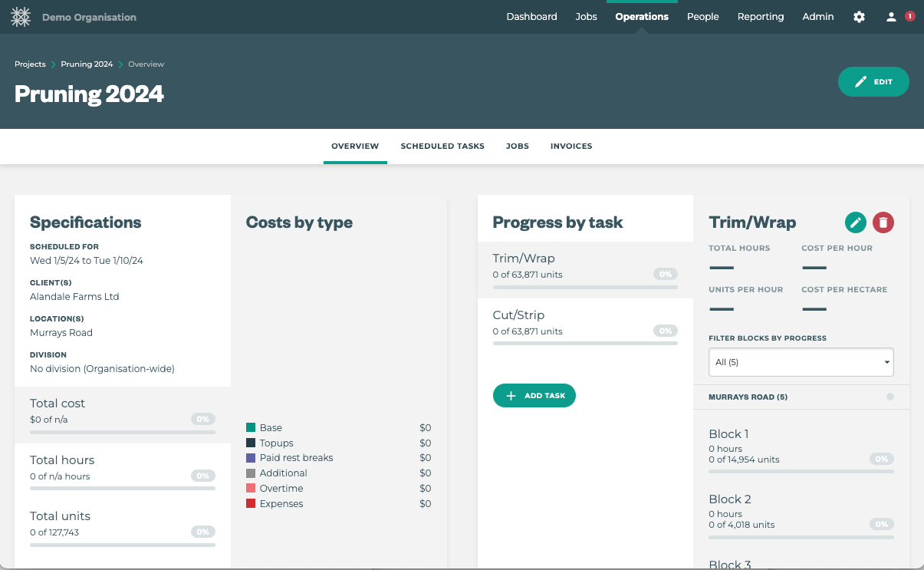The width and height of the screenshot is (924, 570).
Task: Open the user profile icon
Action: click(x=891, y=17)
